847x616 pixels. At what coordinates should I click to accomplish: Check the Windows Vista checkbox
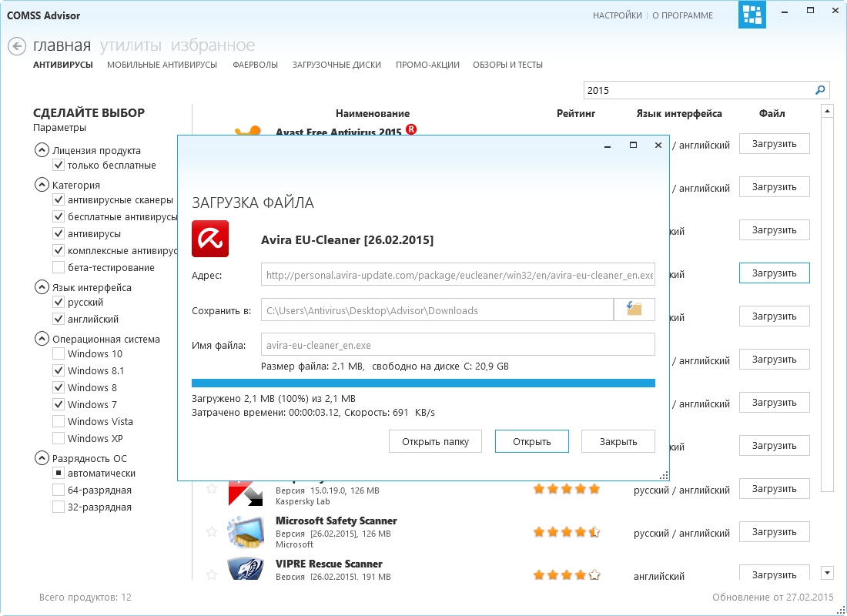(59, 421)
